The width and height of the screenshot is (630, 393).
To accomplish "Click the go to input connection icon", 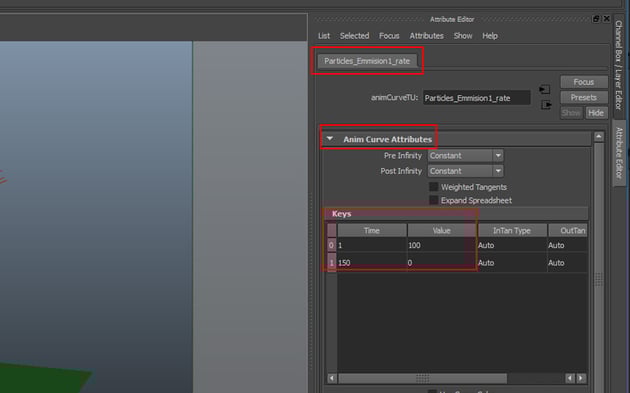I will tap(544, 89).
